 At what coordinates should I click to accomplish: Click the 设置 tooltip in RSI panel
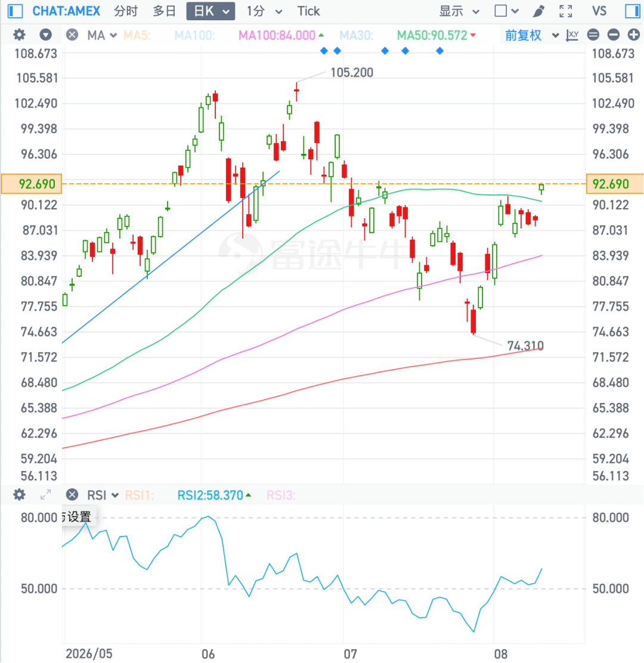tap(79, 517)
